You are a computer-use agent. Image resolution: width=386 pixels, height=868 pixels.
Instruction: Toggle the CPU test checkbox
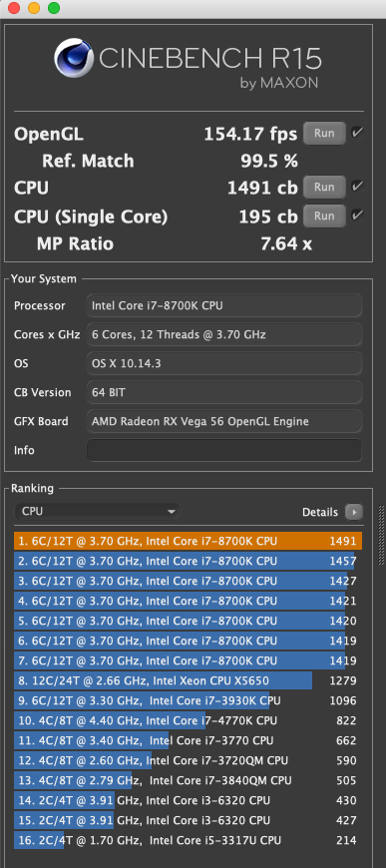tap(357, 187)
